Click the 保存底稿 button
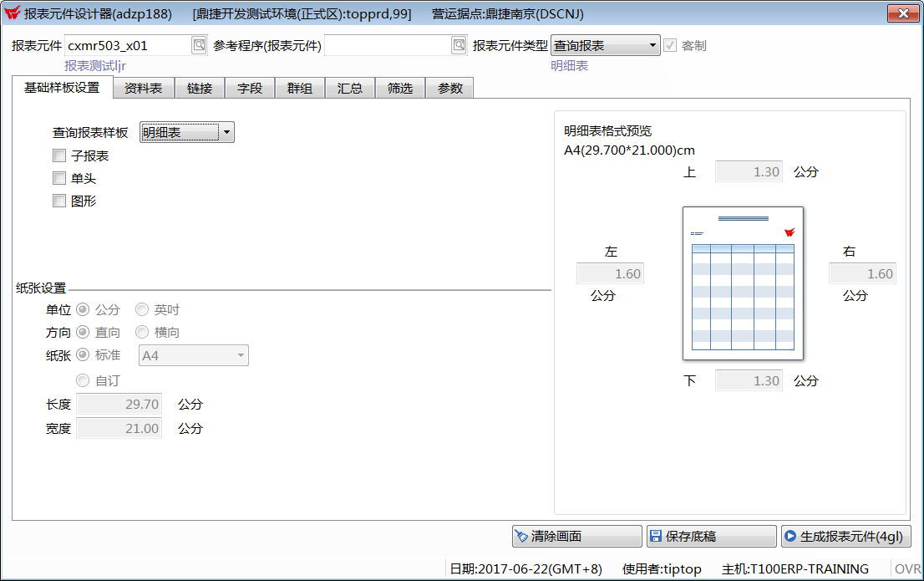Screen dimensions: 924x581 point(711,536)
